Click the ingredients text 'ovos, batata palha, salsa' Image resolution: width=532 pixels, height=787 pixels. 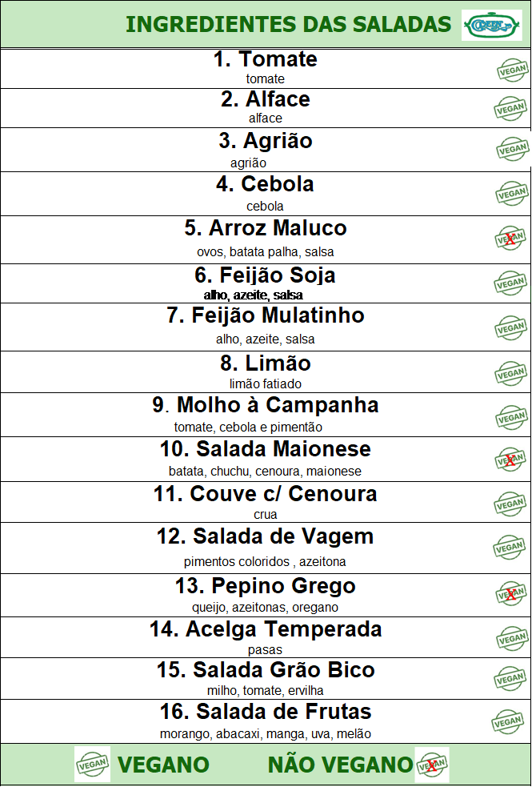266,252
